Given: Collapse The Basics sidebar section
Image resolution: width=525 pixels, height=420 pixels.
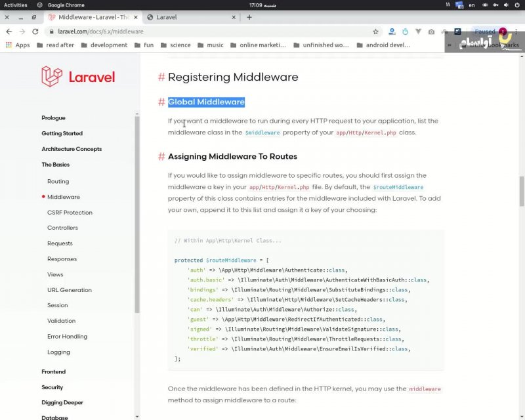Looking at the screenshot, I should 55,165.
